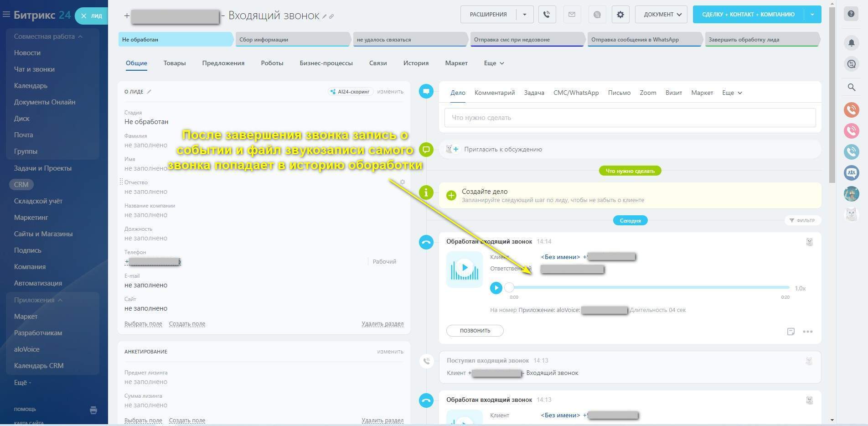Click the phone call icon in header
Viewport: 868px width, 426px height.
coord(547,15)
